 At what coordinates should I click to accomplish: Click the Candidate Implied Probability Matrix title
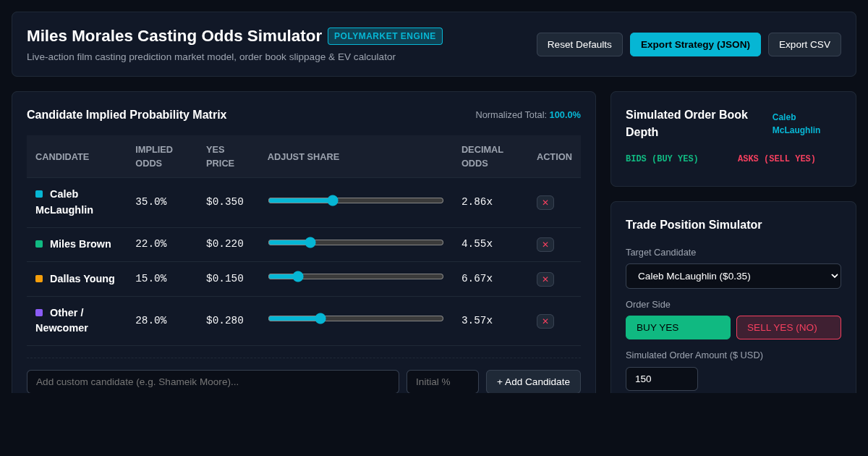[x=127, y=115]
